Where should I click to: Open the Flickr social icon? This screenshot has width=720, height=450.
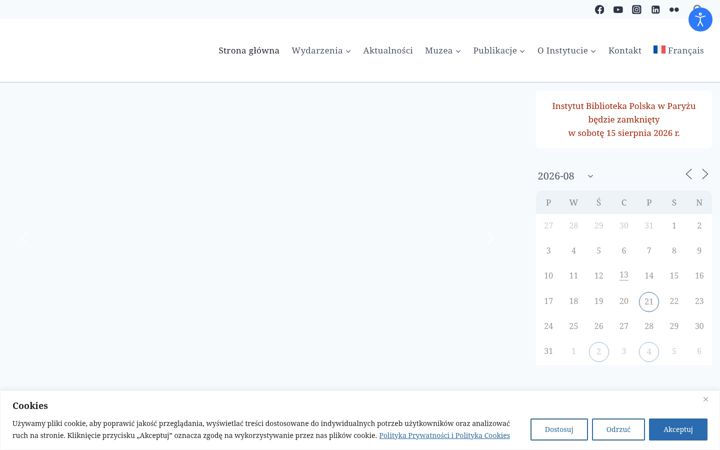coord(674,10)
